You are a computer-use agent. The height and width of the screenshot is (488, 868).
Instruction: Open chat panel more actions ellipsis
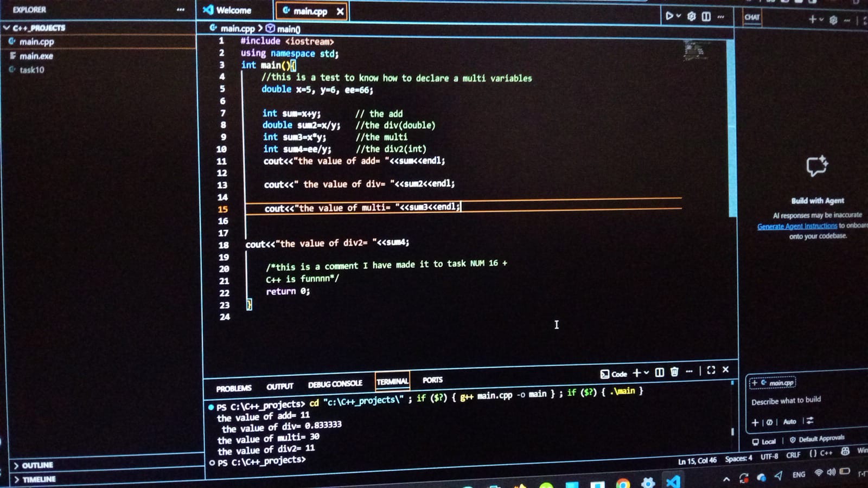tap(847, 21)
